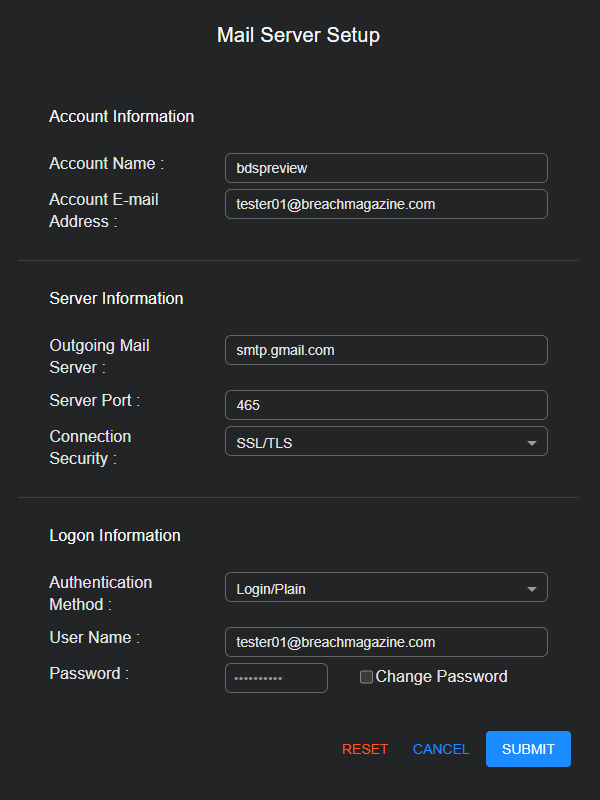Click the Server Information section header
Viewport: 600px width, 800px height.
pos(116,298)
